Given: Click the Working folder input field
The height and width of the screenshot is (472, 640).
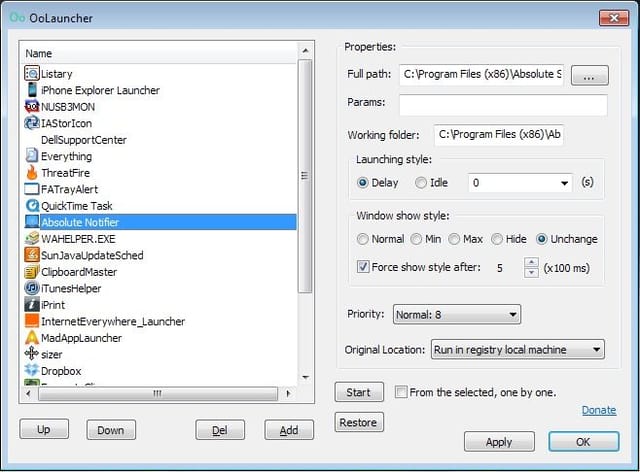Looking at the screenshot, I should (499, 135).
